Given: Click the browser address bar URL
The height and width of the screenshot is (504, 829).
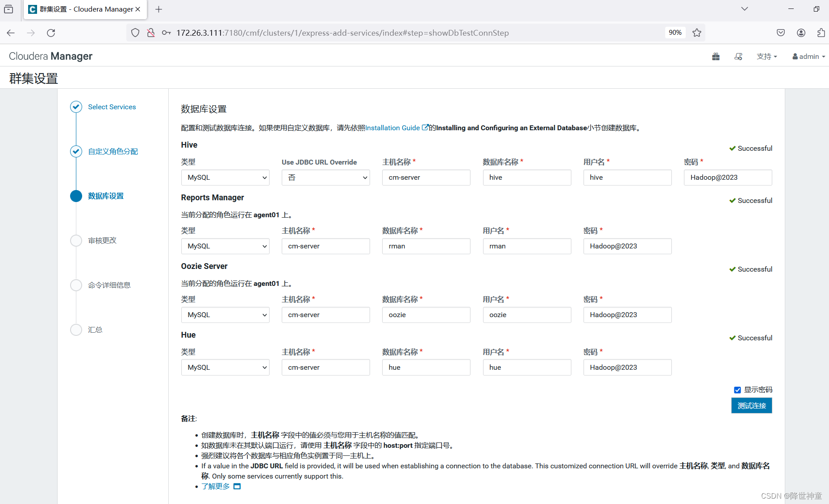Looking at the screenshot, I should 342,33.
